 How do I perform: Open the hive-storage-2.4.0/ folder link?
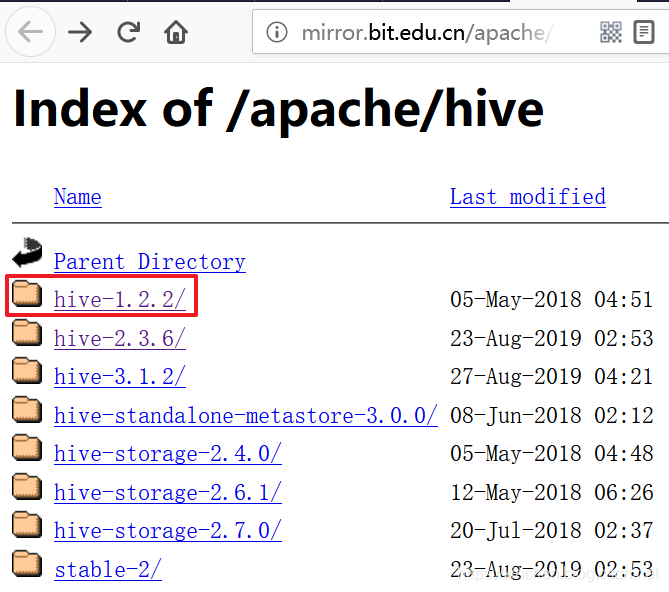168,453
